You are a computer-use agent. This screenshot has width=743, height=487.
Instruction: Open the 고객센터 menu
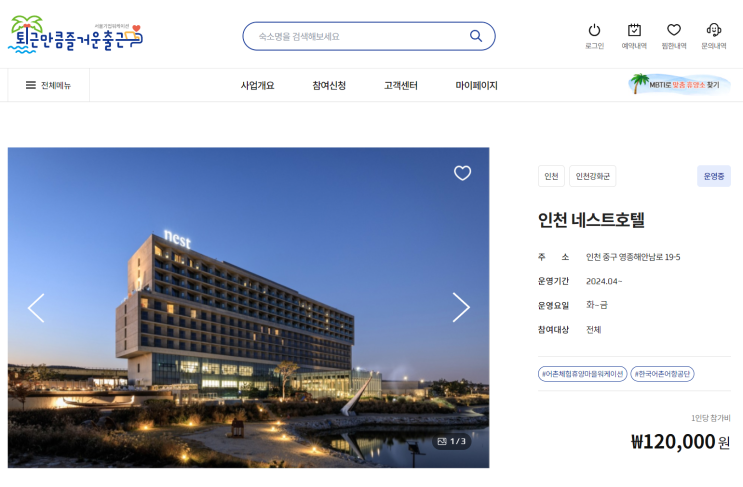pyautogui.click(x=400, y=85)
